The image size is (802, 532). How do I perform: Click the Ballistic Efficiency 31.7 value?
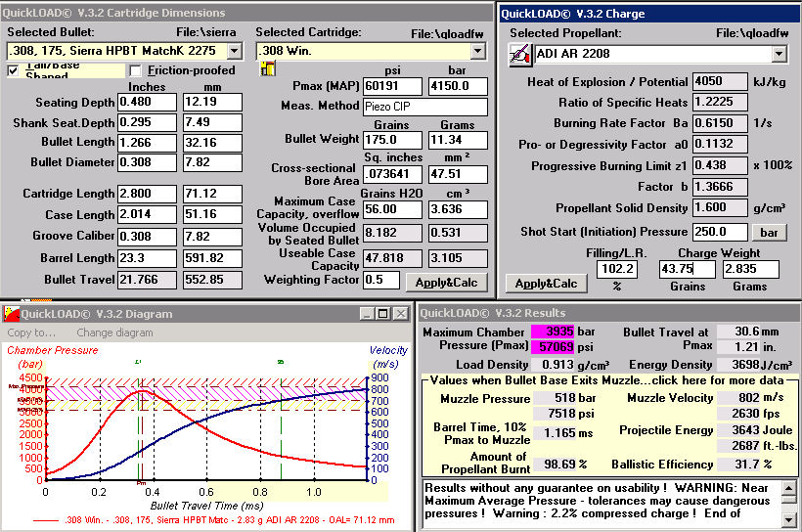[x=738, y=465]
